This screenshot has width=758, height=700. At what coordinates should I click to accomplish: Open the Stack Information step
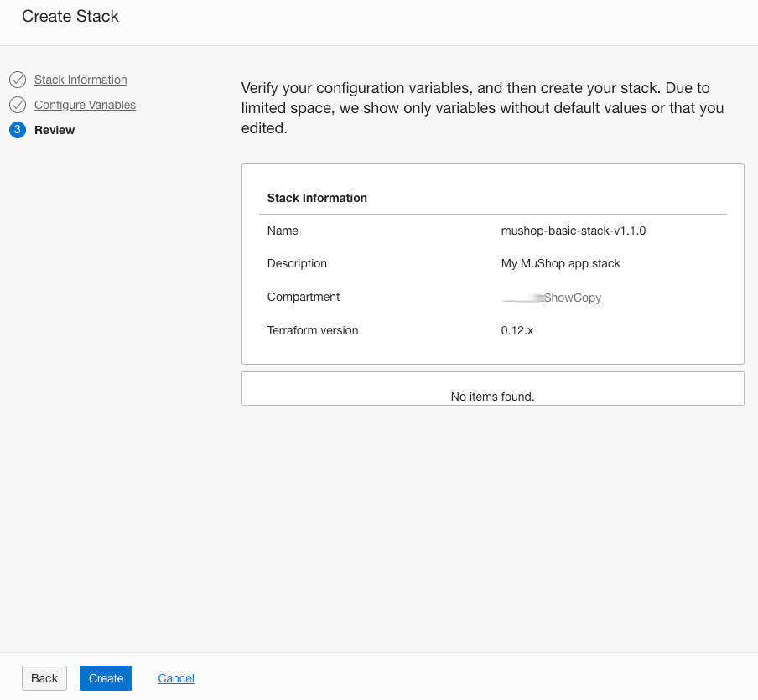click(80, 80)
